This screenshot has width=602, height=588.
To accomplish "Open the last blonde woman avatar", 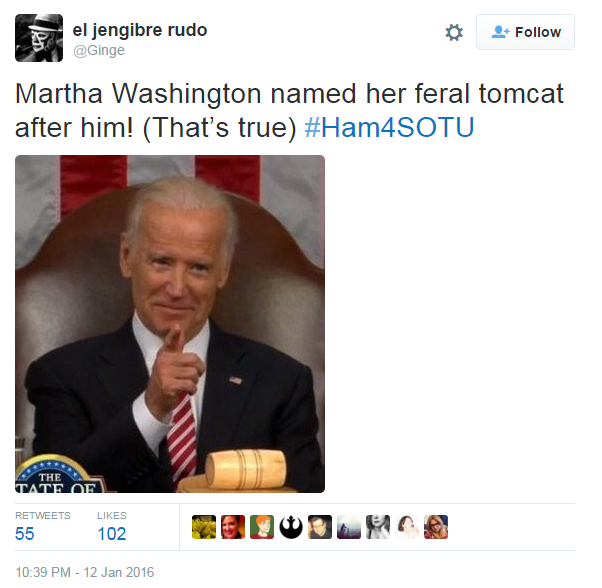I will [436, 527].
